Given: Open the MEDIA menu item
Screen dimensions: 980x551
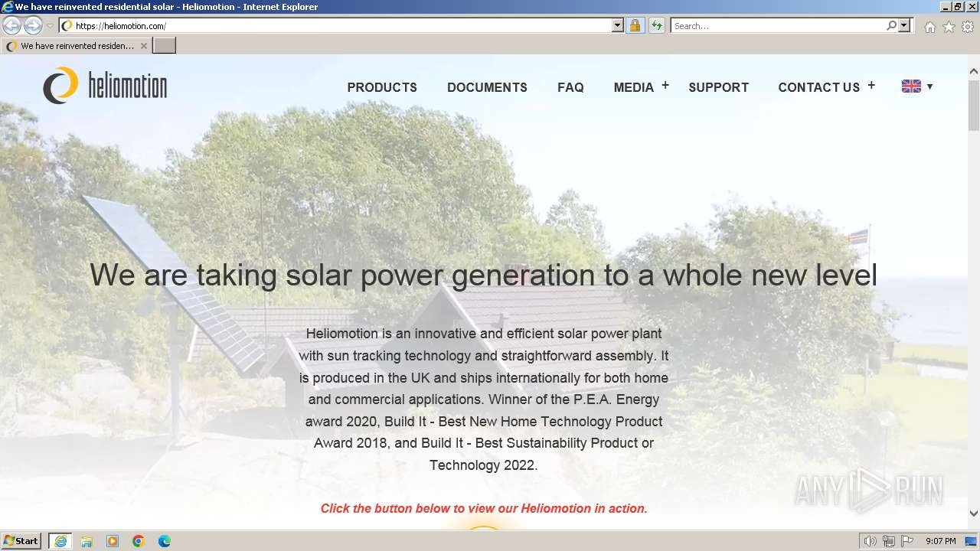Looking at the screenshot, I should point(633,87).
